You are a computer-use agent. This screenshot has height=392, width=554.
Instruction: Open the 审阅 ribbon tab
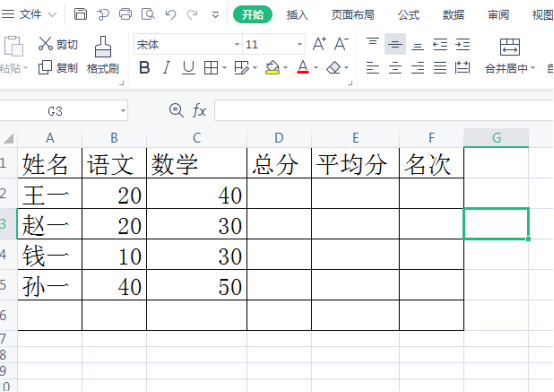click(x=498, y=15)
